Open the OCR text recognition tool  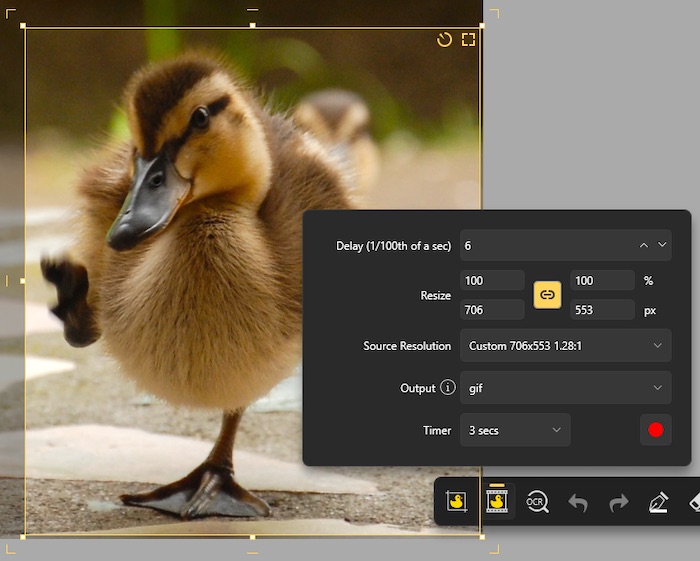537,502
